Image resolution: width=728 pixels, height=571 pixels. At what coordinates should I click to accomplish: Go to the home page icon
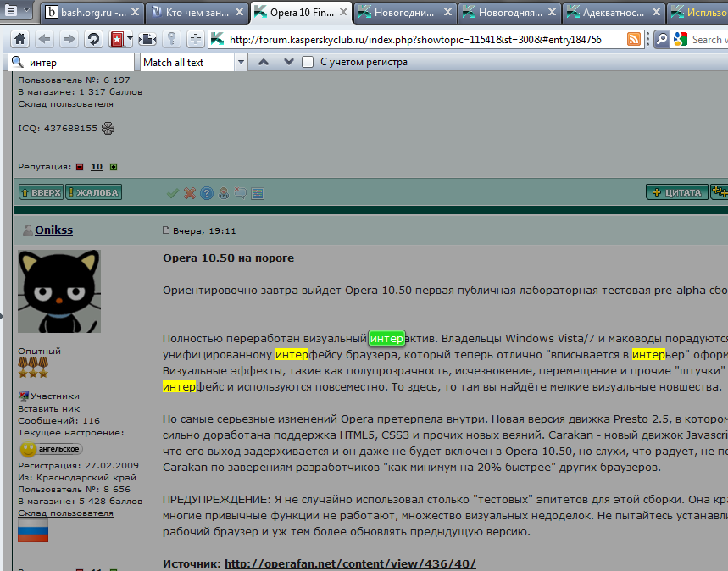(x=20, y=39)
